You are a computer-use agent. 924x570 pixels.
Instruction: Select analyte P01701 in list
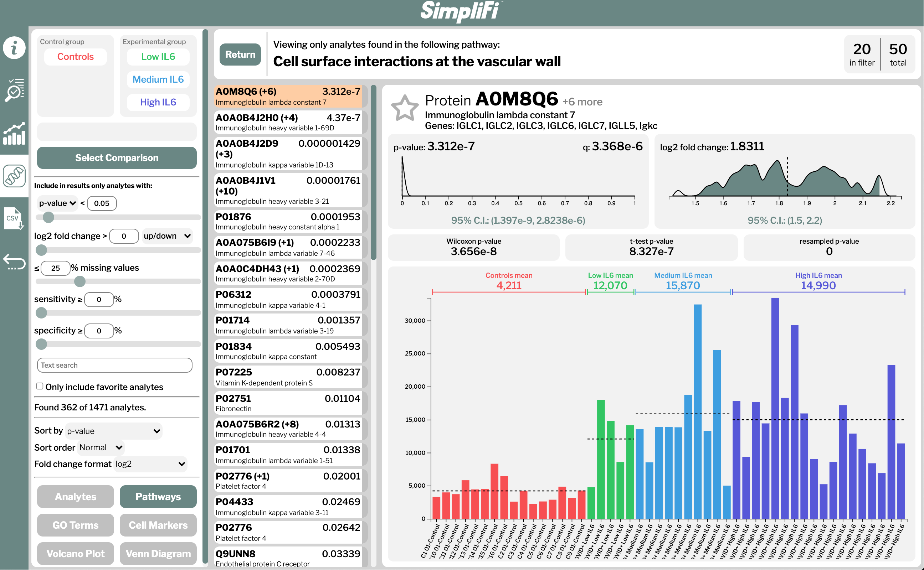tap(288, 455)
